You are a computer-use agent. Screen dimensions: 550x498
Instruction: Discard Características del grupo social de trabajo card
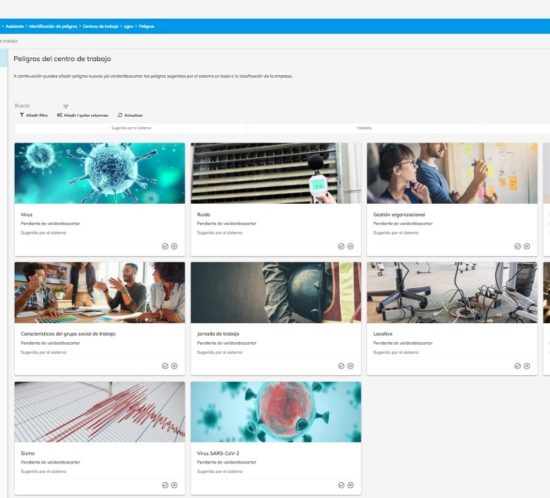click(174, 366)
